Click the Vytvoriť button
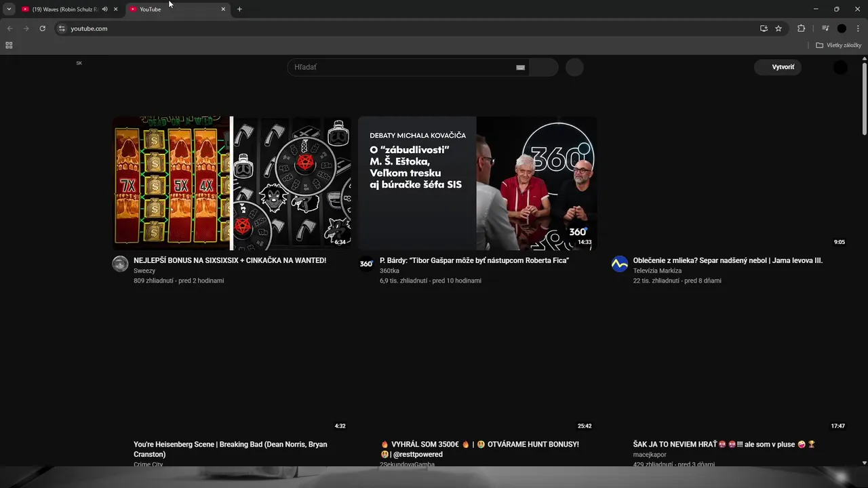This screenshot has height=488, width=868. (778, 67)
